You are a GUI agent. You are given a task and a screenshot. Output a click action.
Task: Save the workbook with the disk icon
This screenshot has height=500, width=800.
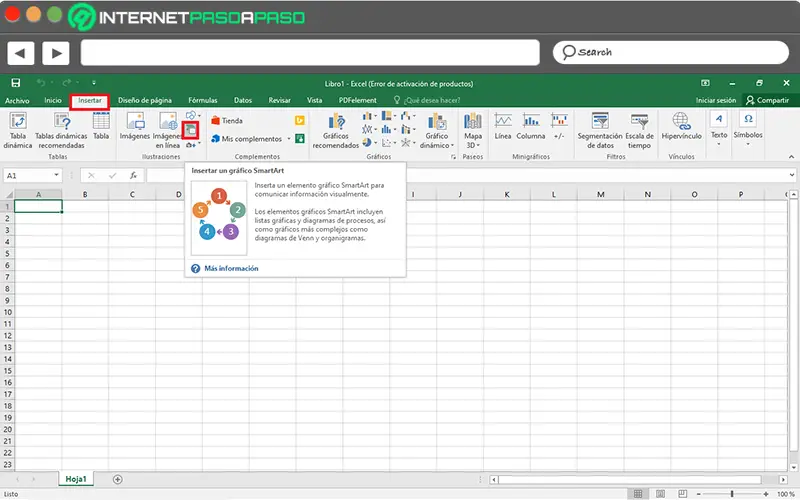16,83
